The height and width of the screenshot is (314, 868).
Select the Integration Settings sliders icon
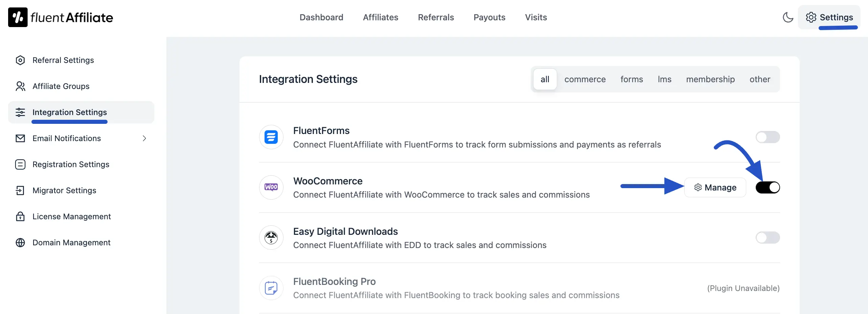point(21,112)
